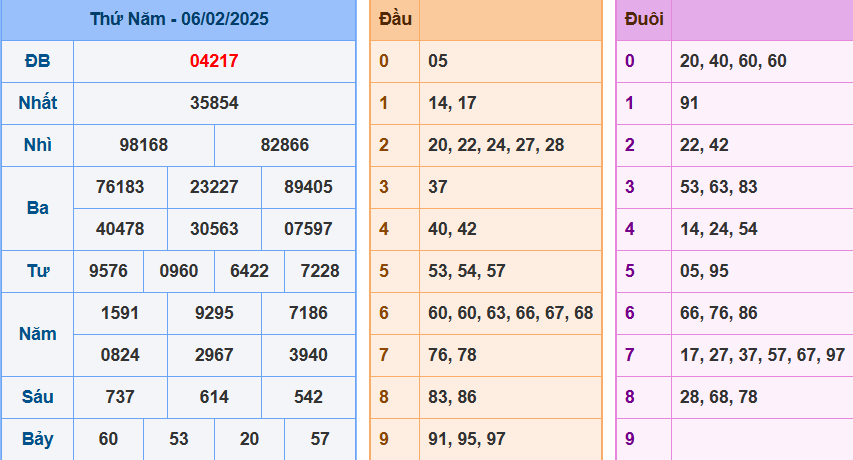
Task: Select third prize number 23227
Action: click(x=214, y=187)
